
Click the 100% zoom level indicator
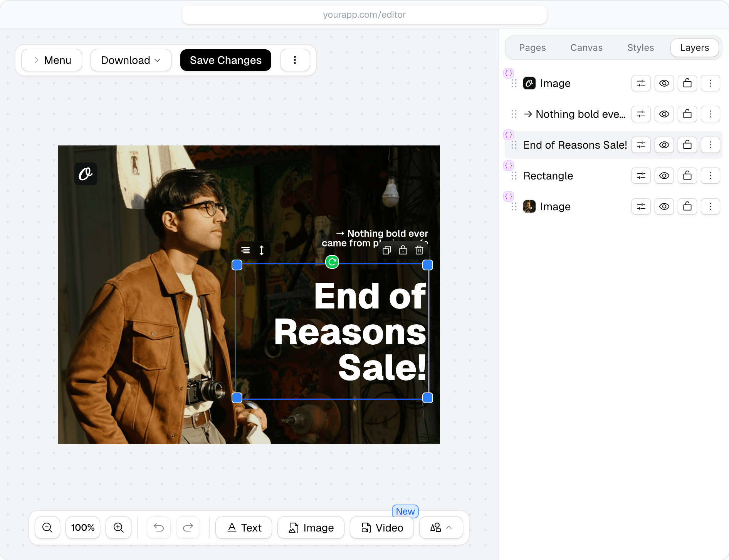82,528
